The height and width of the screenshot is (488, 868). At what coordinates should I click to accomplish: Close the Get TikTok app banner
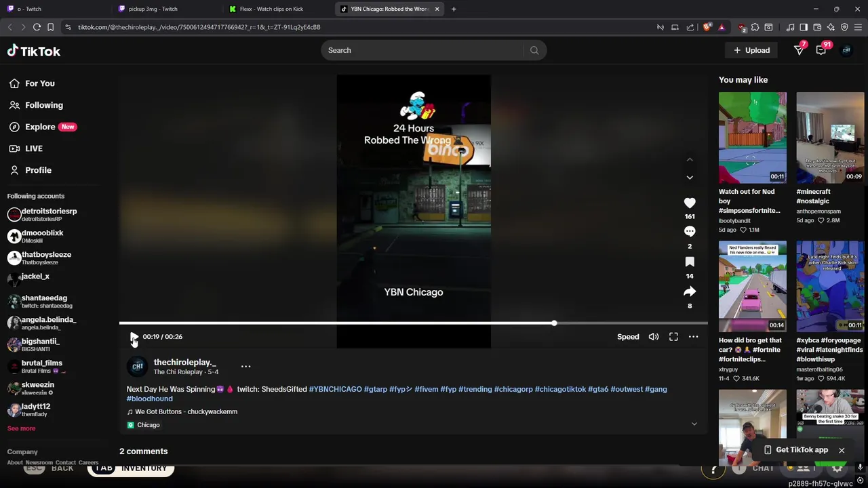842,451
